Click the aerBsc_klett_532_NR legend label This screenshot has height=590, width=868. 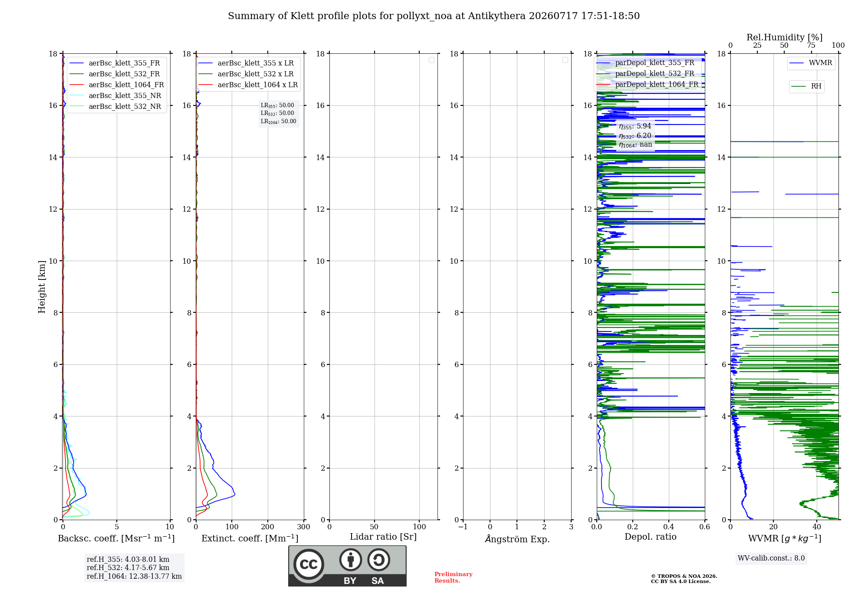coord(125,107)
